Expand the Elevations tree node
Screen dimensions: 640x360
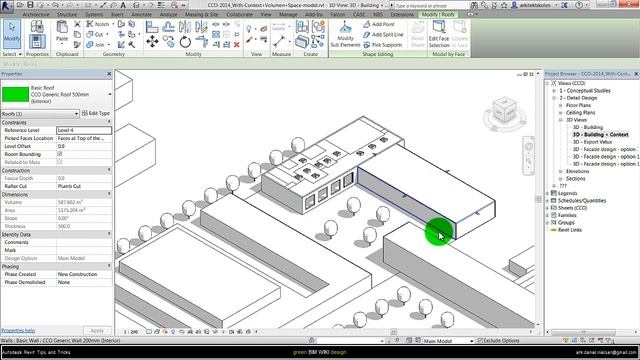click(561, 171)
